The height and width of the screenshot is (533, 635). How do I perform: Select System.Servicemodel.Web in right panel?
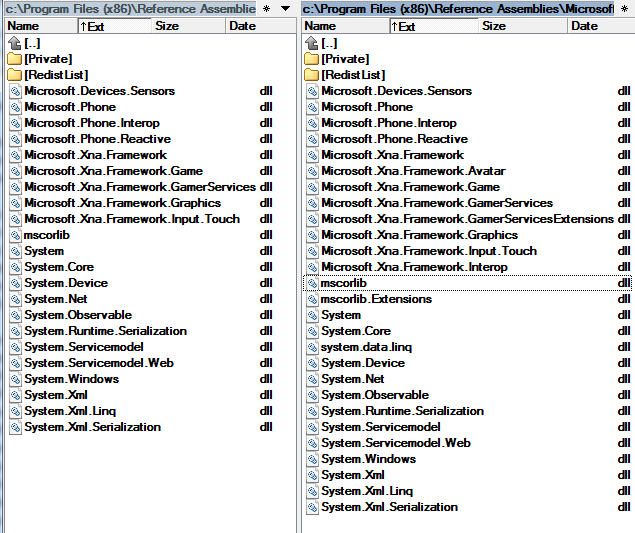(x=396, y=443)
